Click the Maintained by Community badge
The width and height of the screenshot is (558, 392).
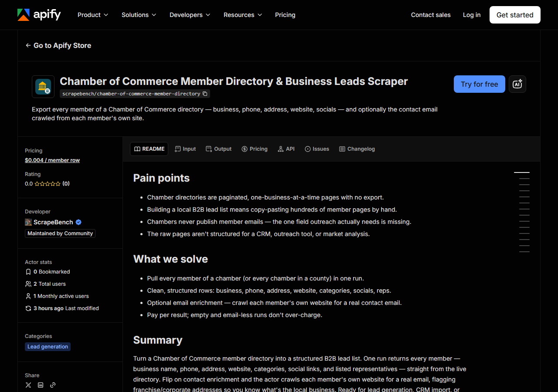tap(60, 233)
